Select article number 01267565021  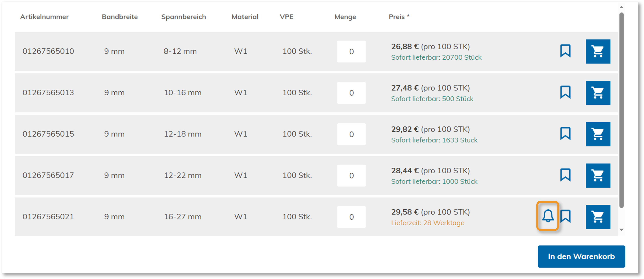48,217
